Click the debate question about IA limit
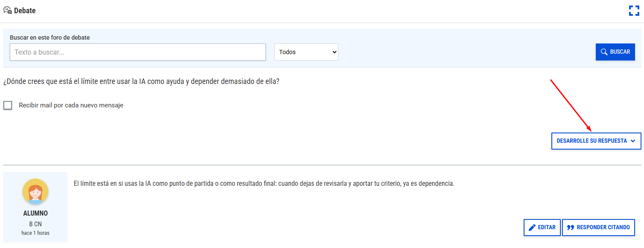Viewport: 644px width, 248px height. pyautogui.click(x=141, y=81)
